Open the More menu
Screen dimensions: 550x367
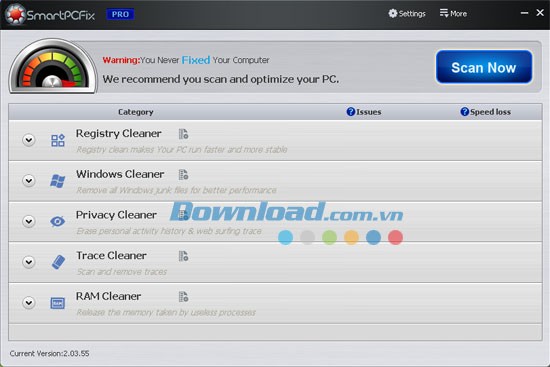tap(453, 13)
